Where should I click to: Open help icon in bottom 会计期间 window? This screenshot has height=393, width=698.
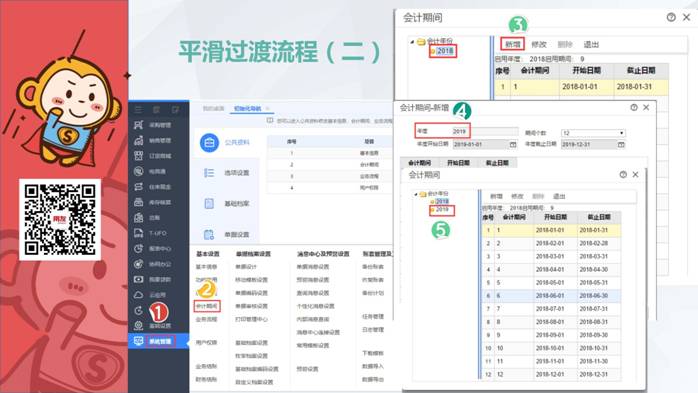pos(623,174)
